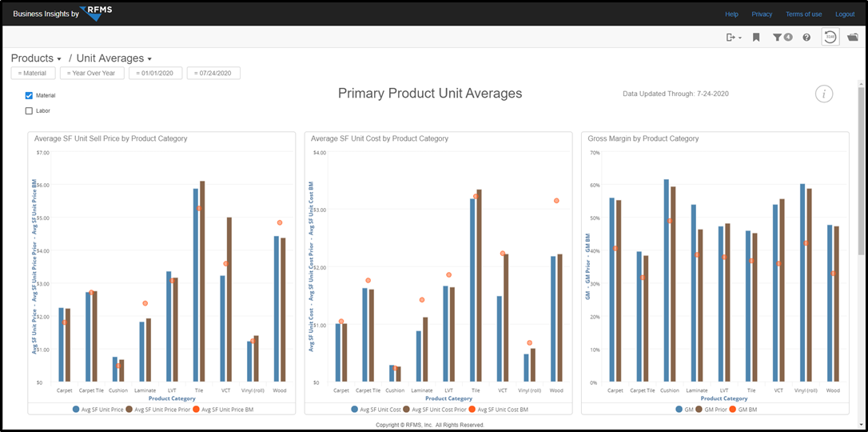Click the 'Vinyl (roll)' label in Sell Price chart
This screenshot has height=432, width=868.
253,390
